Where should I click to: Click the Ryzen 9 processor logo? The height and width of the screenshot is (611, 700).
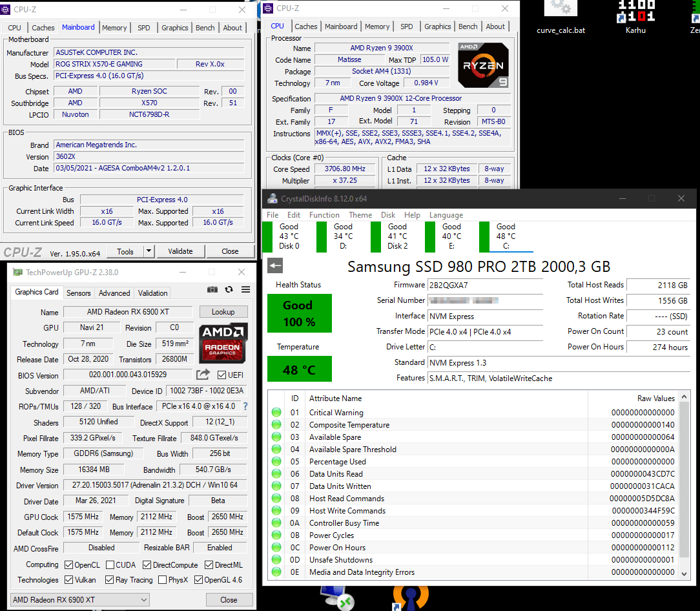[484, 65]
